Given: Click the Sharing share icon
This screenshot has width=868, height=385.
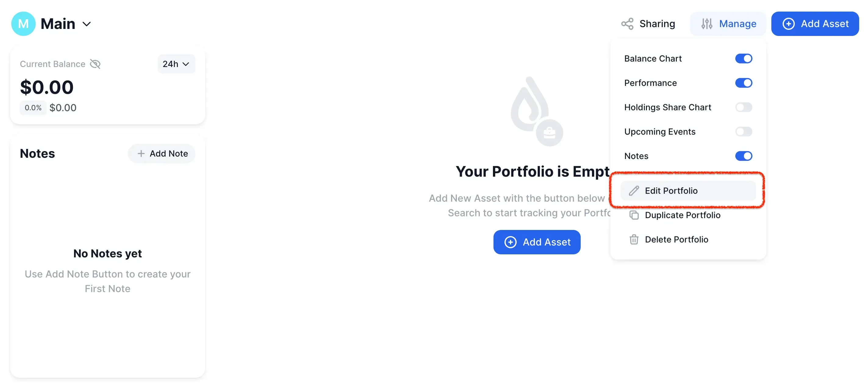Looking at the screenshot, I should tap(627, 23).
